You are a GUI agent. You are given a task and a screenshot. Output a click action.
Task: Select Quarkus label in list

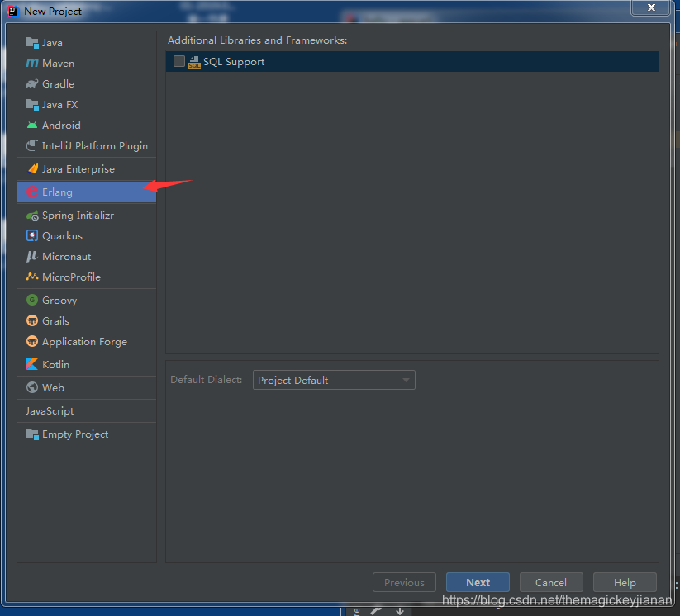pos(62,236)
